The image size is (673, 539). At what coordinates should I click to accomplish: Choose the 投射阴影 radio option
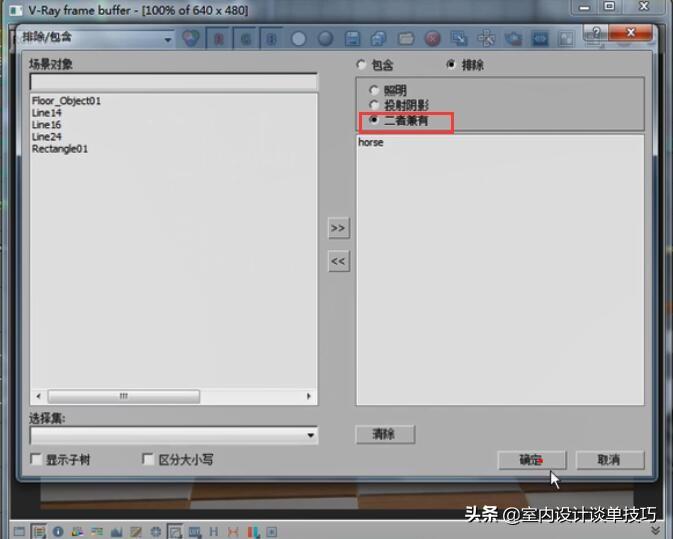[374, 105]
